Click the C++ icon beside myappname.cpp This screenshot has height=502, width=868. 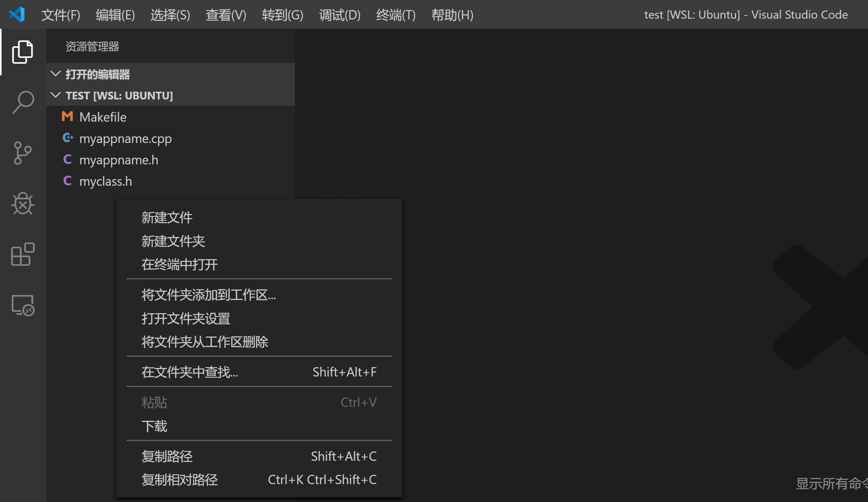tap(68, 138)
